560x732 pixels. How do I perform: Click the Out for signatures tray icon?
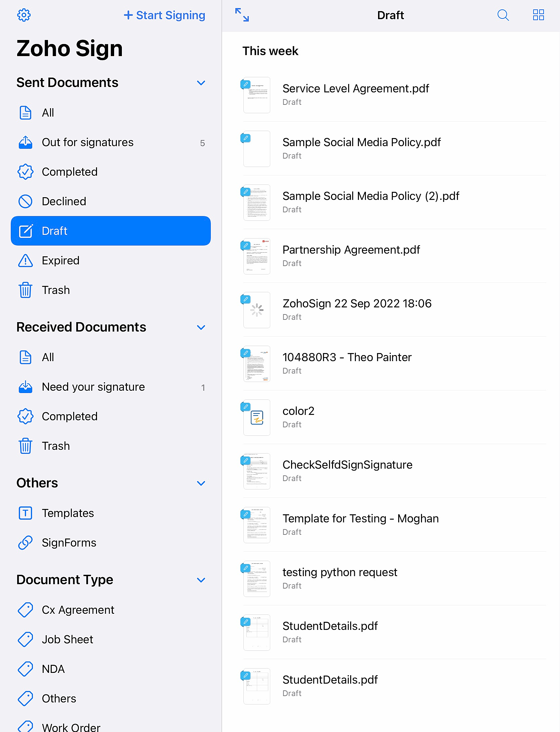pyautogui.click(x=26, y=142)
